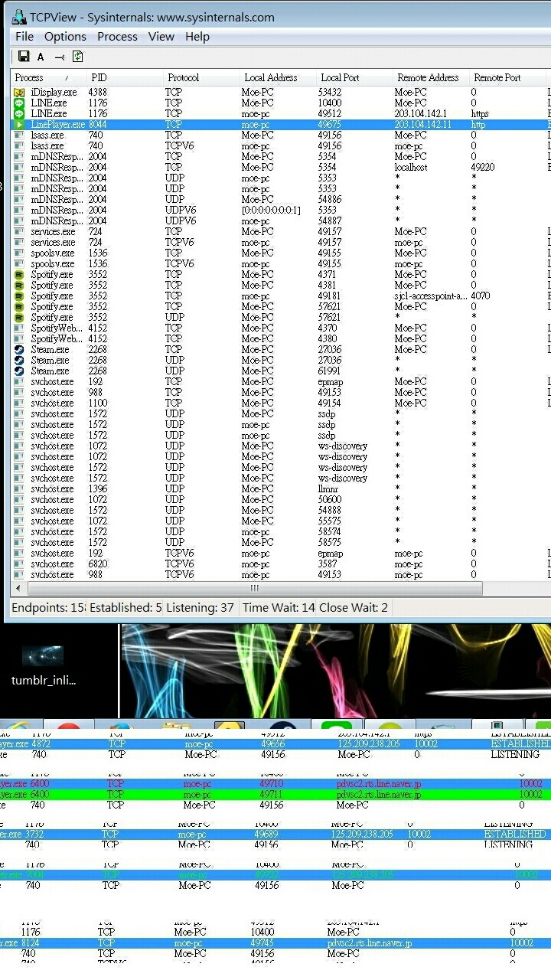The width and height of the screenshot is (551, 980).
Task: Click the local port 58574 cell
Action: pos(330,531)
